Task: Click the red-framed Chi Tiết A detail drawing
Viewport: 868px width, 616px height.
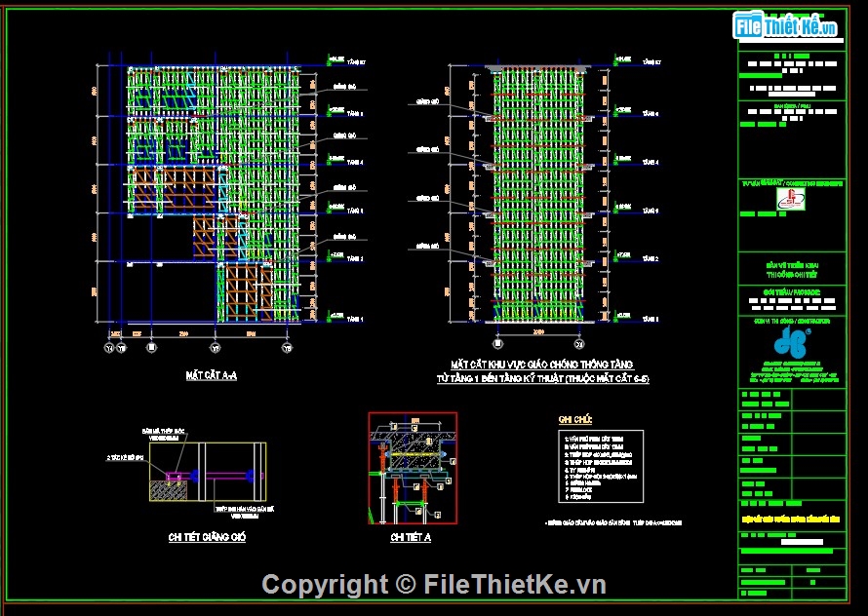Action: 412,468
